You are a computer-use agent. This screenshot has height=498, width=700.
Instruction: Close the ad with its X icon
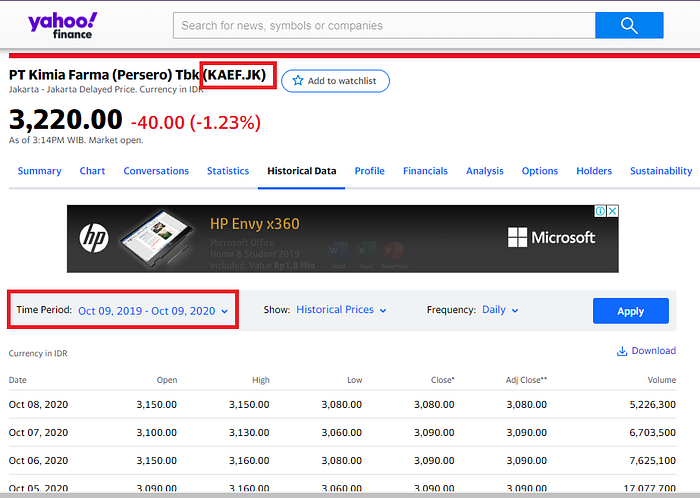pos(613,211)
